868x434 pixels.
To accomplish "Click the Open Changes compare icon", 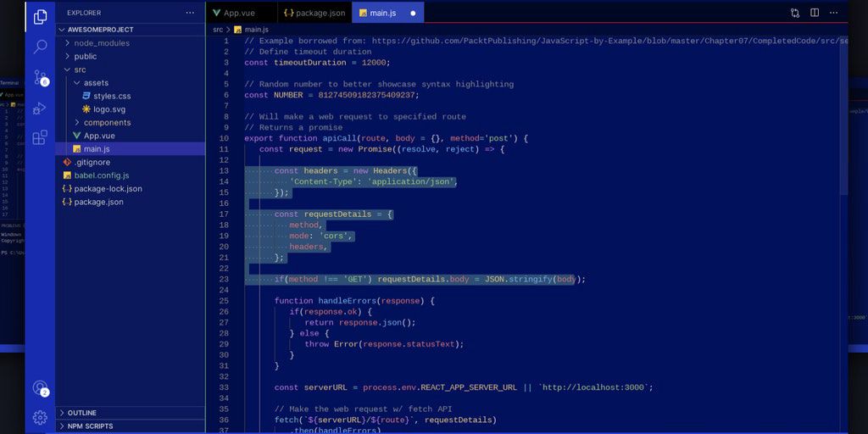I will (x=795, y=14).
